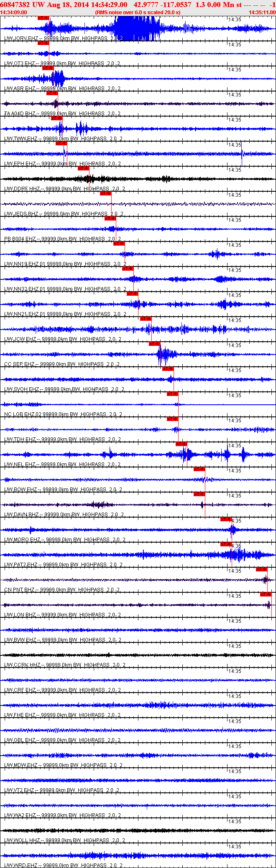Viewport: 276px width, 868px height.
Task: Click the coordinates 42.9777 -117.0537
Action: 162,5
